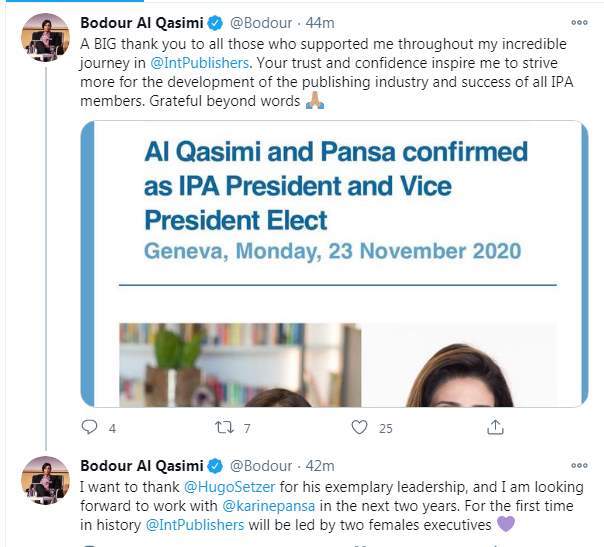Like the first tweet with heart icon
The image size is (604, 547).
point(360,428)
